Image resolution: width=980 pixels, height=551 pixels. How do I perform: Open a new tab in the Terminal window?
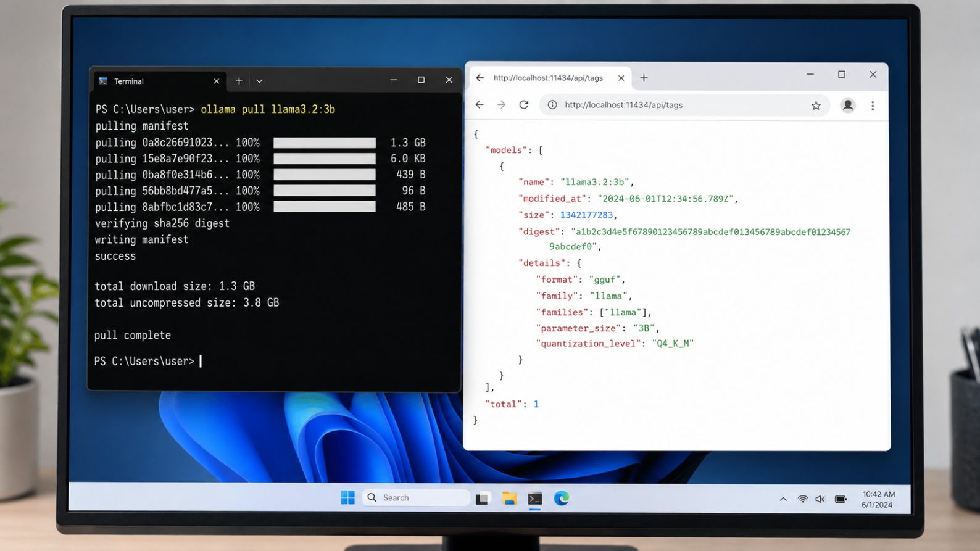click(x=239, y=81)
